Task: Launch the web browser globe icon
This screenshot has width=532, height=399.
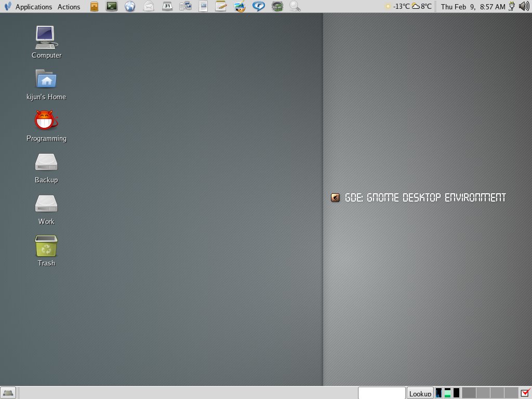Action: tap(130, 6)
